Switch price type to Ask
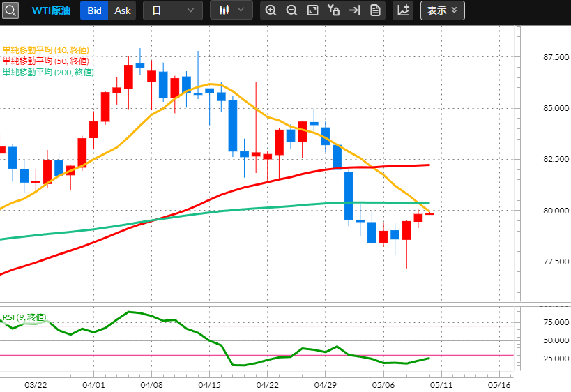Screen dimensions: 571x392 (x=123, y=10)
